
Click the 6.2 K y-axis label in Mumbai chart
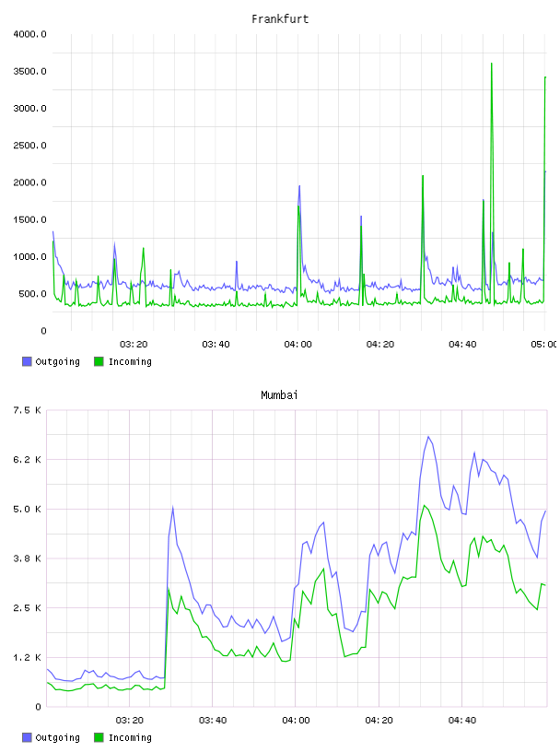(28, 460)
